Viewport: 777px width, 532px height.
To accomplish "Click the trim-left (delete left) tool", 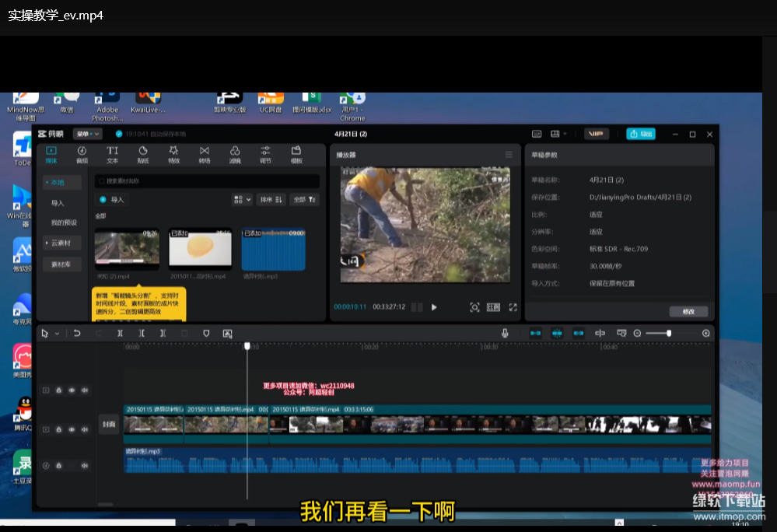I will point(142,334).
